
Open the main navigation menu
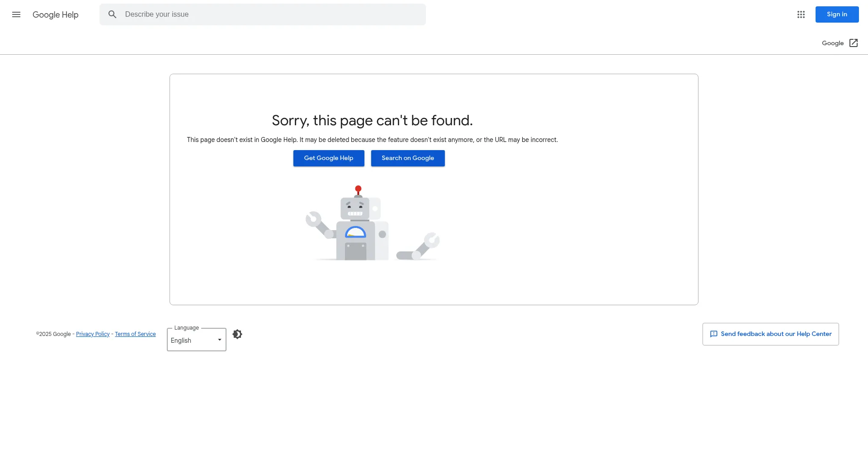coord(16,14)
